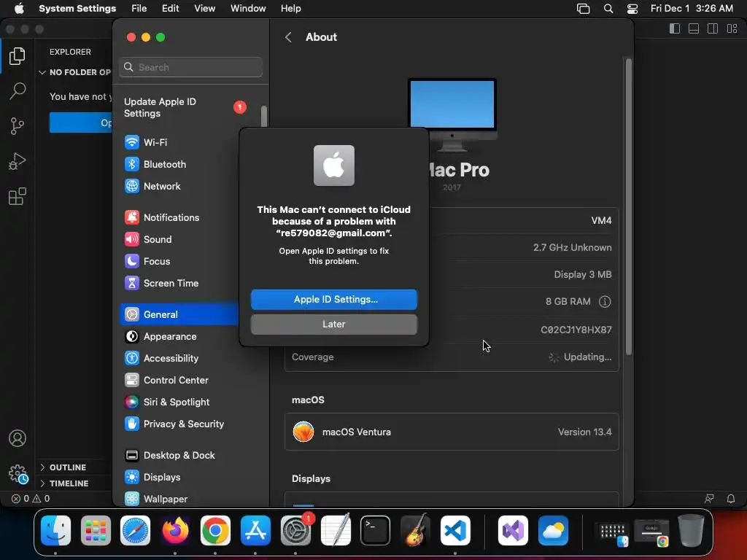Open Spotlight search in menu bar
This screenshot has width=747, height=560.
pyautogui.click(x=608, y=8)
